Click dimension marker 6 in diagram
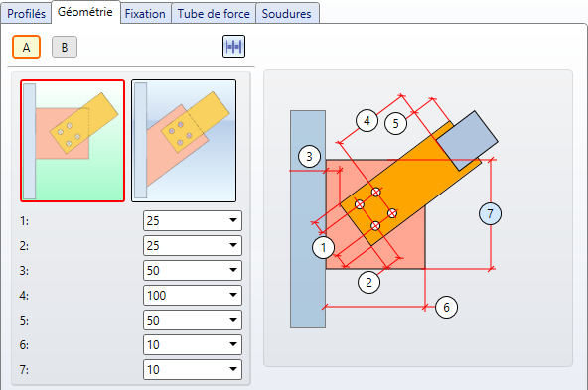 click(446, 308)
